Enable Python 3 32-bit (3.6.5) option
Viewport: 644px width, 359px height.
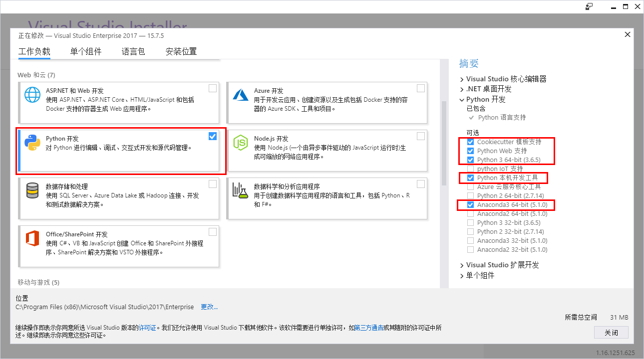(470, 223)
